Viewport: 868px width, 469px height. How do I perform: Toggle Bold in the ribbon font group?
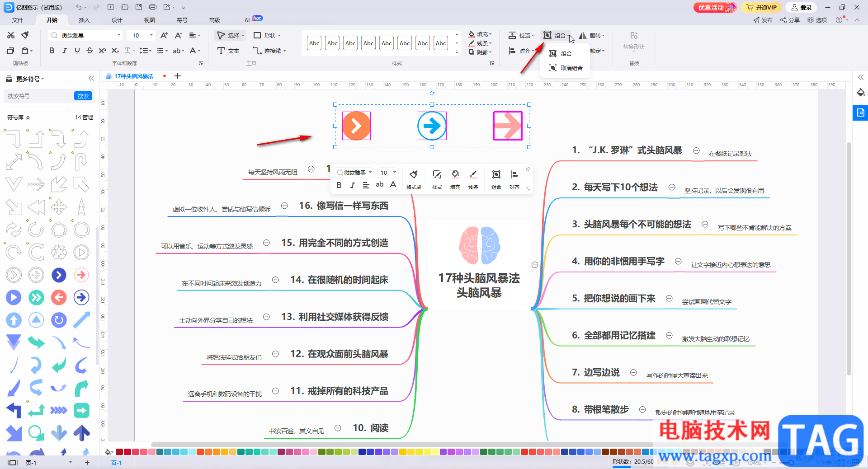[x=52, y=51]
